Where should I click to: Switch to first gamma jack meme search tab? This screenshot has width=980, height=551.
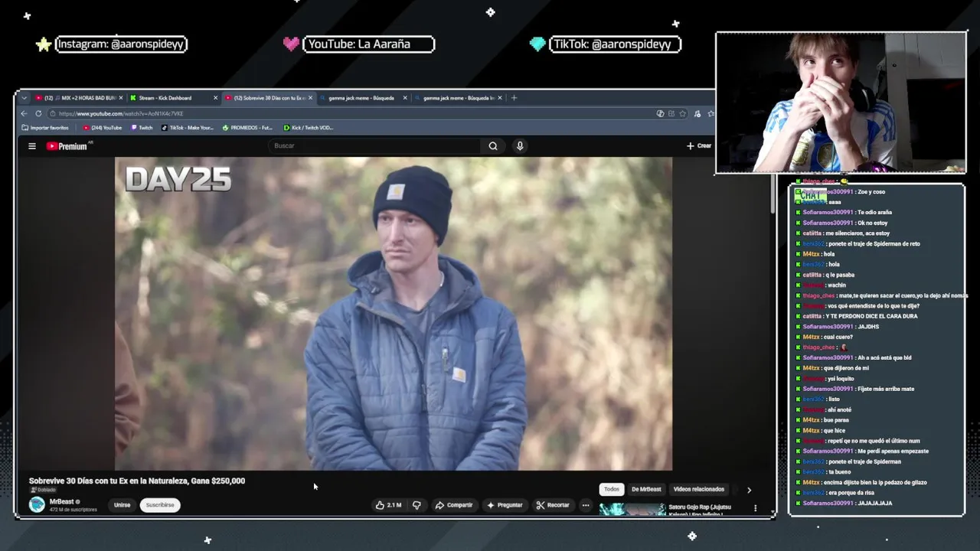(x=361, y=98)
